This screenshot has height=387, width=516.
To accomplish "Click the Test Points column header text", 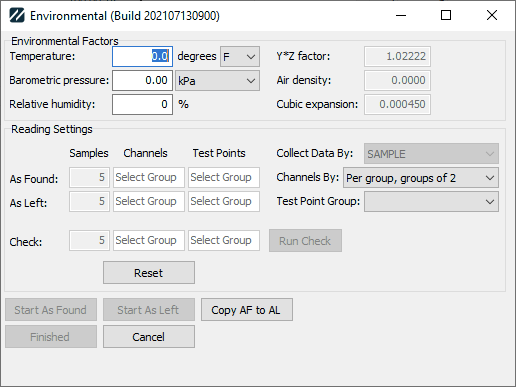I will 219,153.
